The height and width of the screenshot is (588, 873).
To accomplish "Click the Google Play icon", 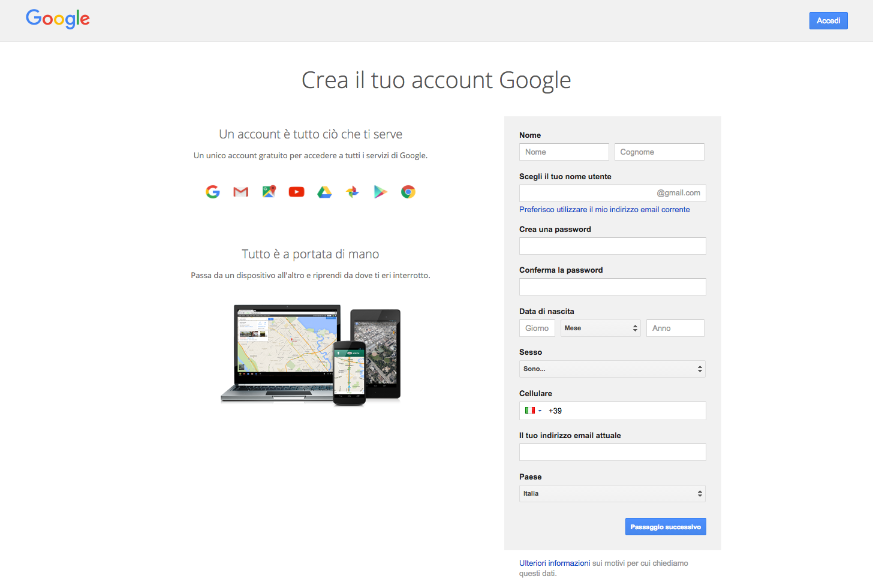I will [x=380, y=192].
